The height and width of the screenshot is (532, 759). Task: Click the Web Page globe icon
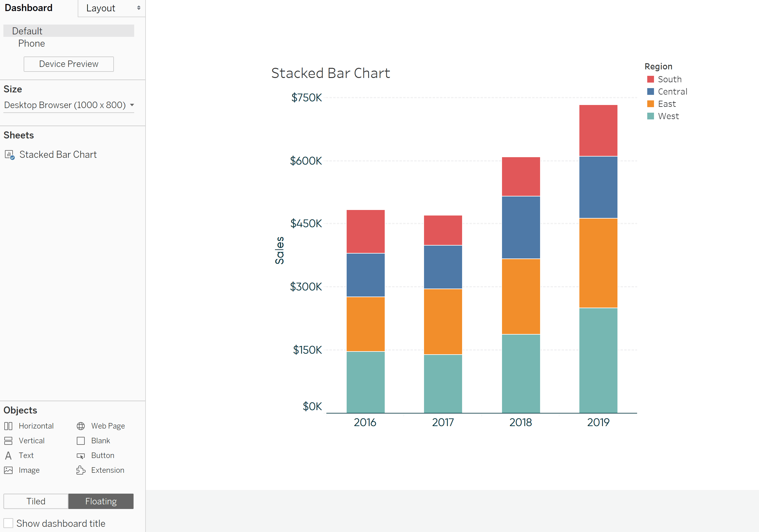tap(81, 426)
